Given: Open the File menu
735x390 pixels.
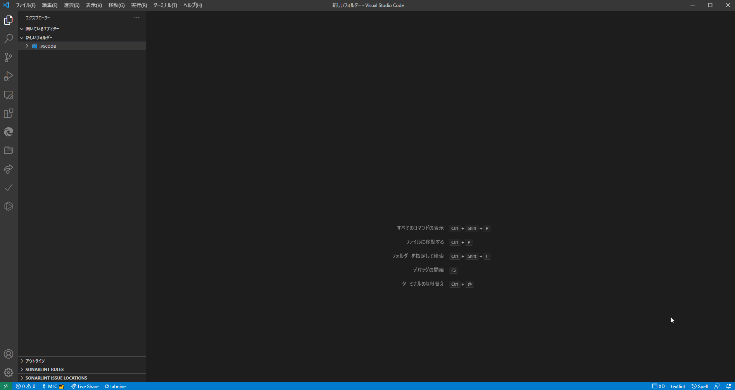Looking at the screenshot, I should coord(25,5).
